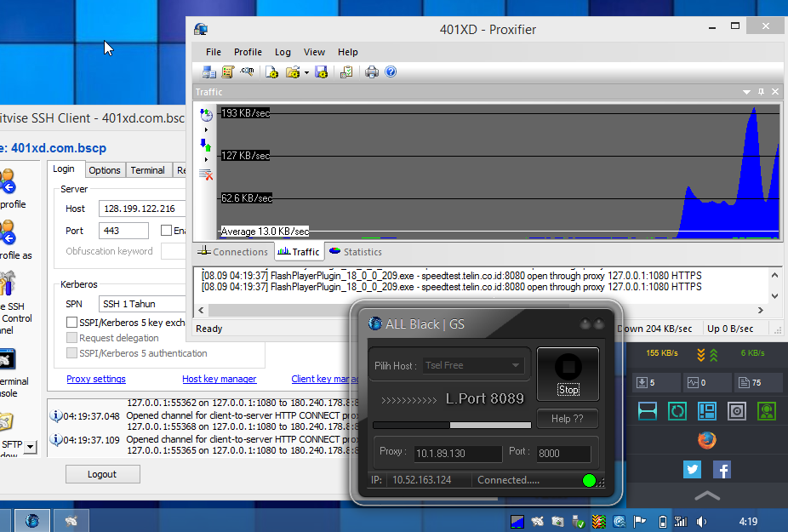Click document counter icon showing 75
The image size is (788, 532).
point(744,383)
